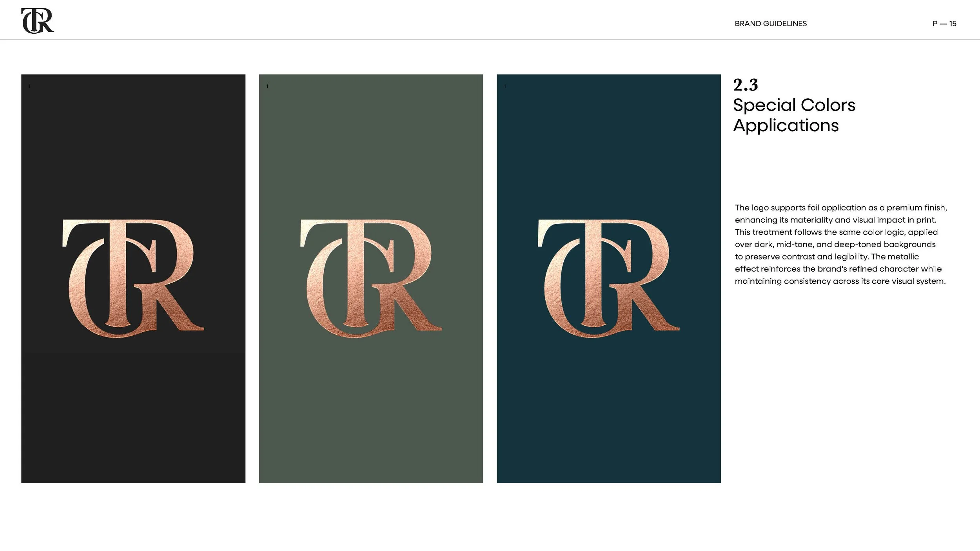Click the Special Colors heading line

point(794,105)
